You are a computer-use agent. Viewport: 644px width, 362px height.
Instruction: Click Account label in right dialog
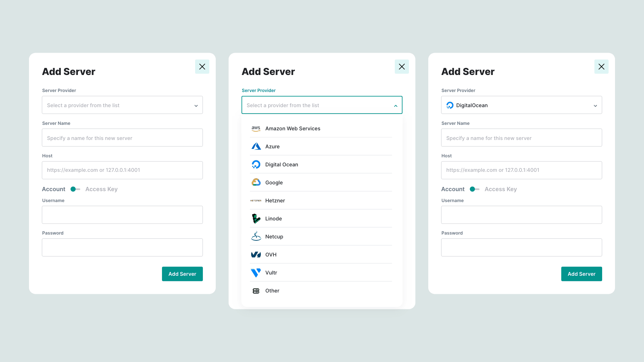coord(453,189)
